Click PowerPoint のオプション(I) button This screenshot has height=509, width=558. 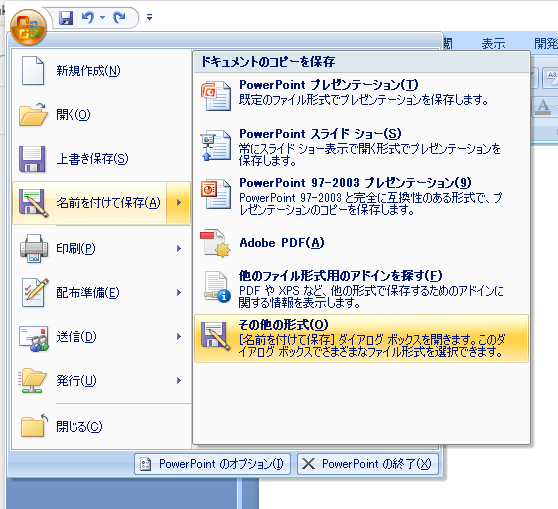tap(212, 464)
